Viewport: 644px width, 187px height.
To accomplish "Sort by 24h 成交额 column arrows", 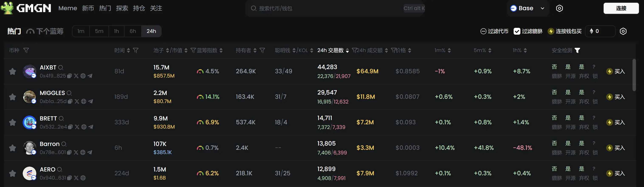I will coord(386,50).
